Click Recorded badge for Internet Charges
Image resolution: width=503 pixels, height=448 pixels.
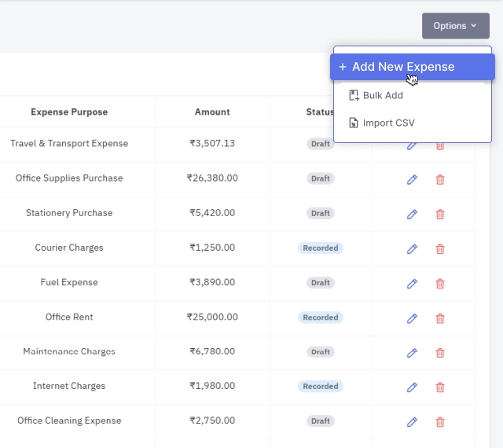[x=321, y=387]
